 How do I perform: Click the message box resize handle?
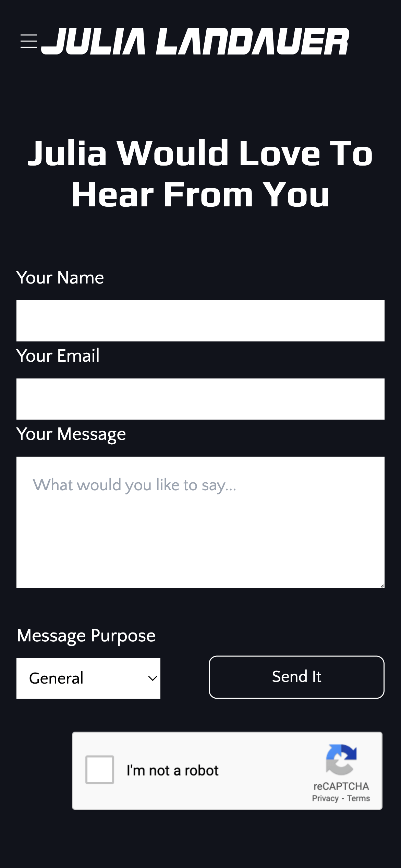[382, 586]
